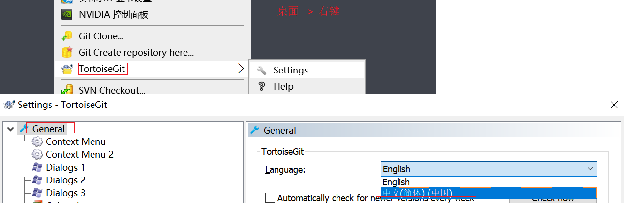
Task: Click the Dialogs 2 window icon
Action: [37, 180]
